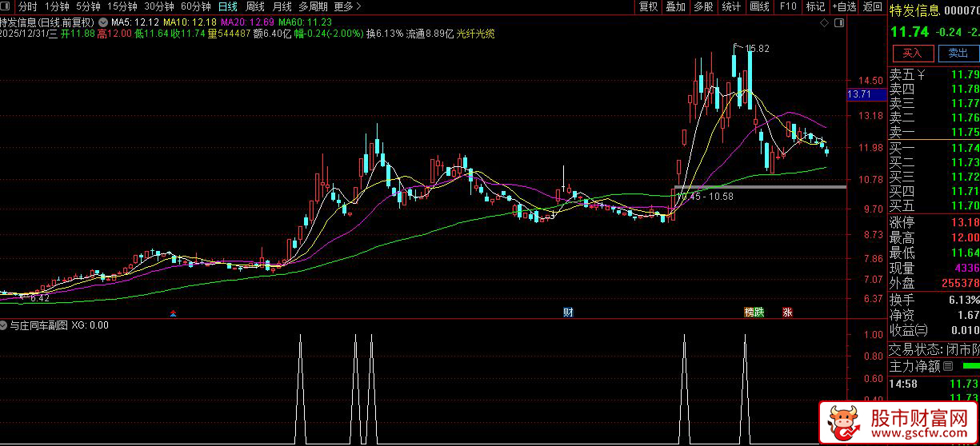This screenshot has height=446, width=980.
Task: Toggle 叠加 overlay mode
Action: [x=675, y=6]
